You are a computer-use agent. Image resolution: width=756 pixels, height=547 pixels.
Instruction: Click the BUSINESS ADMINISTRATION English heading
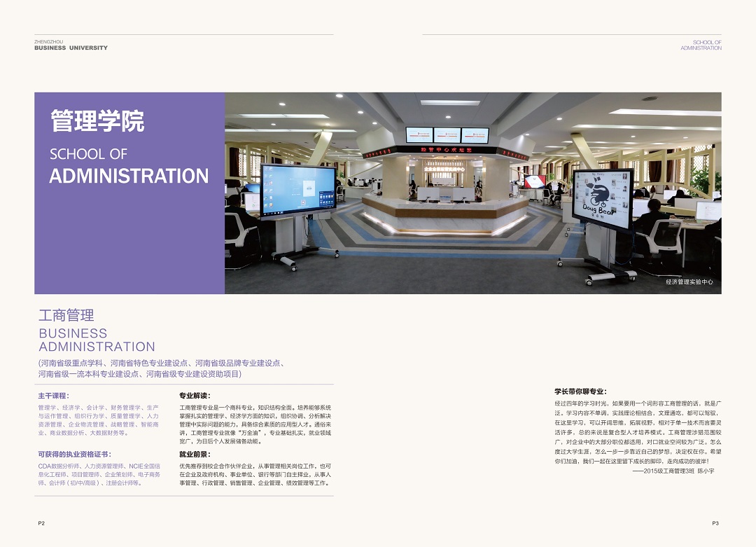point(97,340)
